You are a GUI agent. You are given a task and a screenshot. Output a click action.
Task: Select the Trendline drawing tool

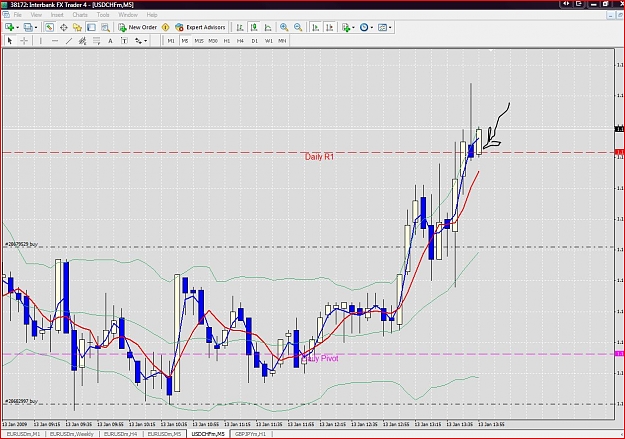point(69,41)
